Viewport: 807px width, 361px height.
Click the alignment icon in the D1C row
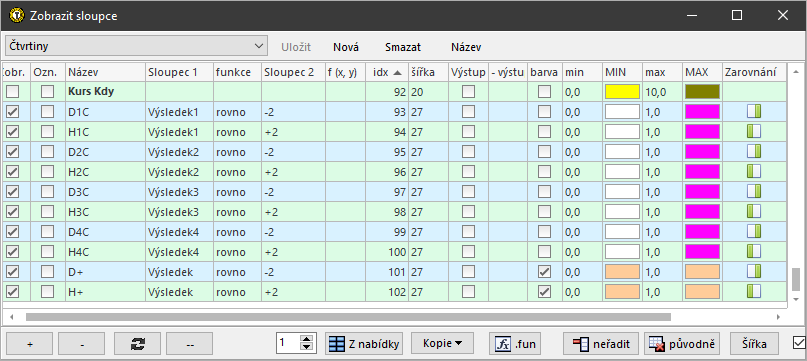(753, 112)
